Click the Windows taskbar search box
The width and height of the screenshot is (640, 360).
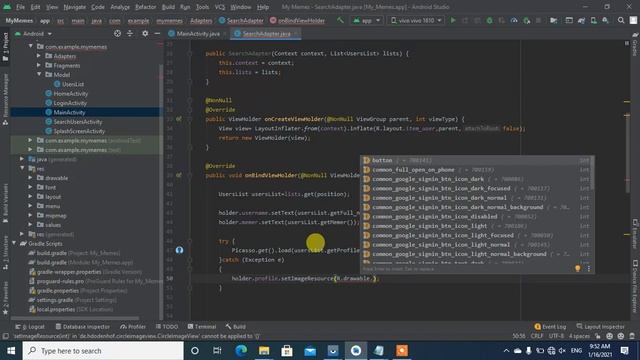[103, 351]
